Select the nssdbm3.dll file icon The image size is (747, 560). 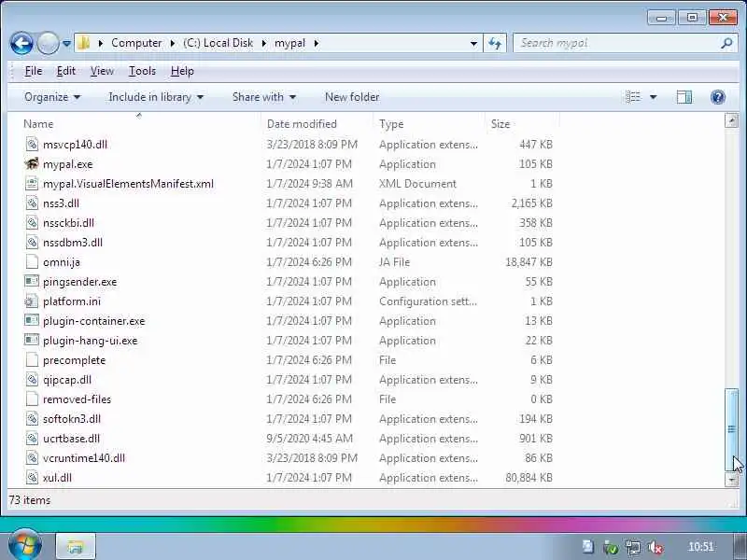pos(32,243)
